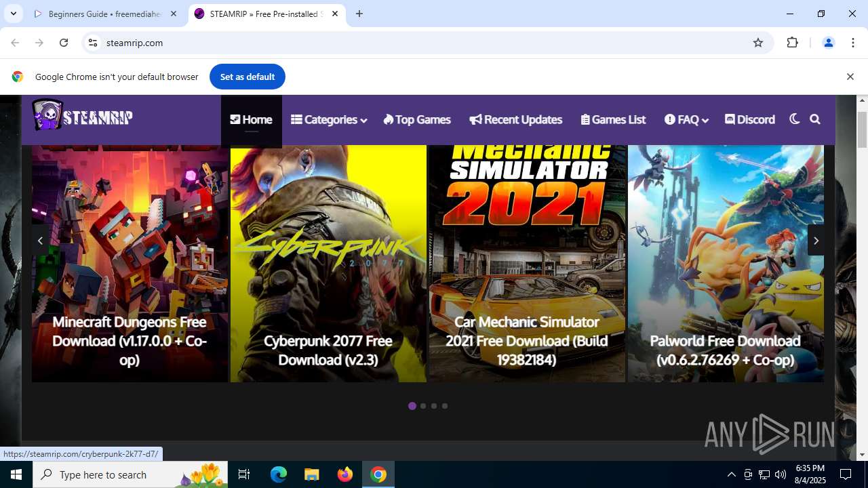
Task: Click scrollbar down arrow
Action: click(x=863, y=455)
